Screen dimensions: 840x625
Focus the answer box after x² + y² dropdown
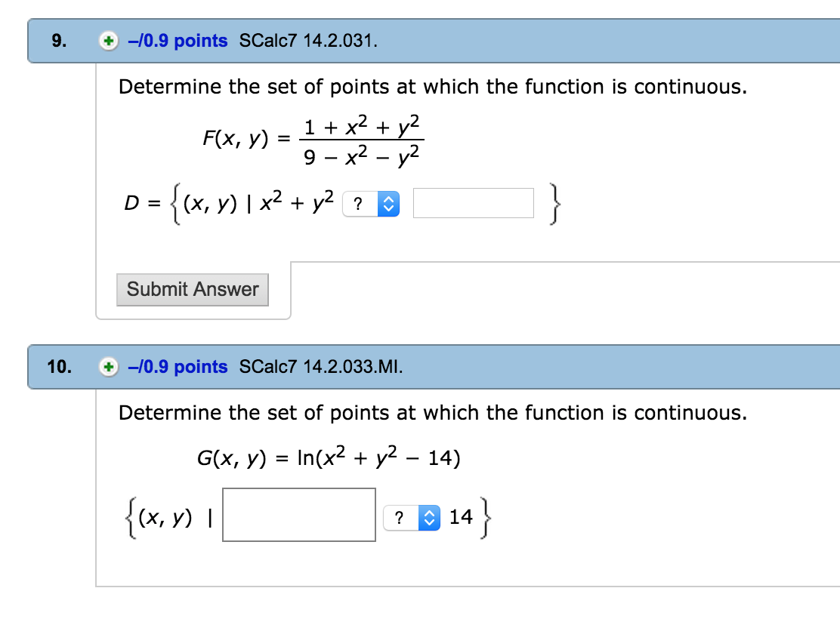click(474, 203)
